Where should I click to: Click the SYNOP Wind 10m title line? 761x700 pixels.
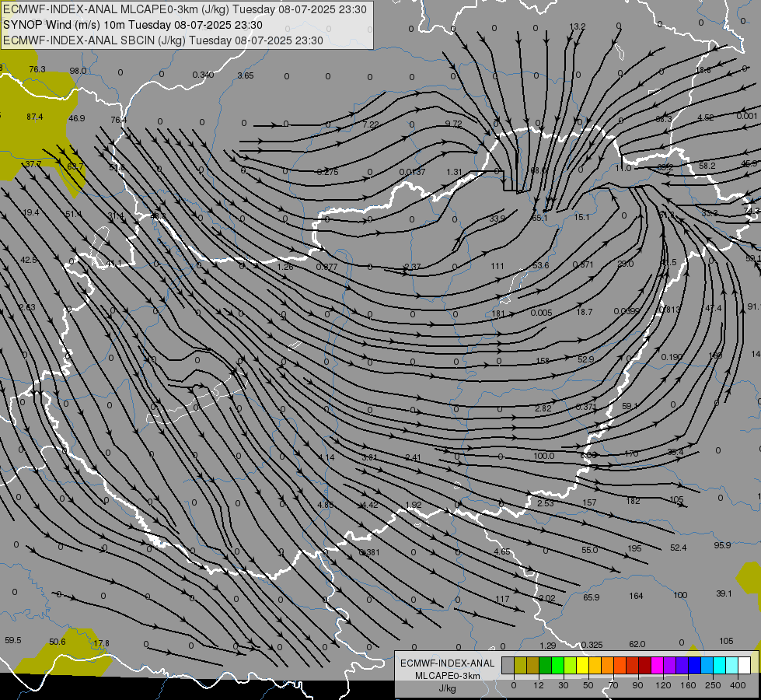[x=132, y=25]
